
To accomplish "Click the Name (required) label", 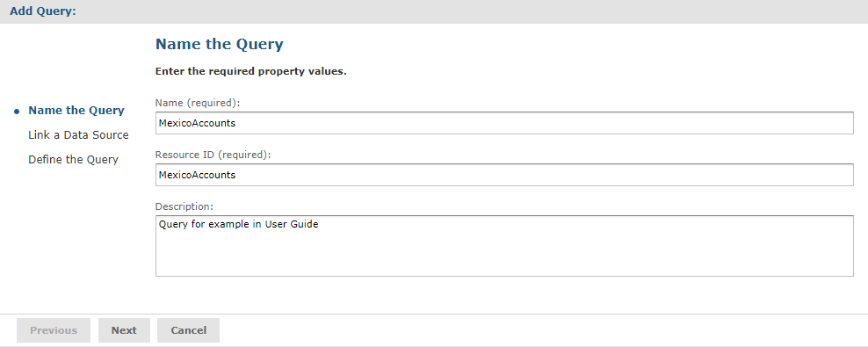I will 198,103.
